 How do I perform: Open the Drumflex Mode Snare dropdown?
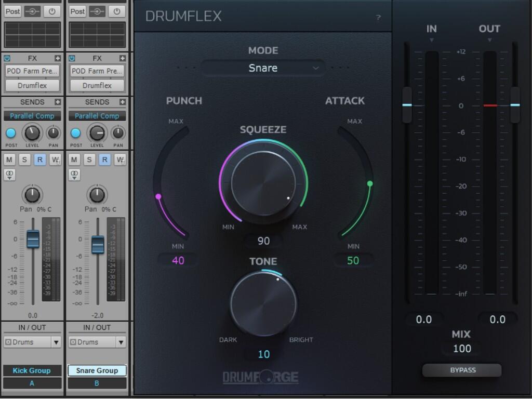tap(263, 68)
